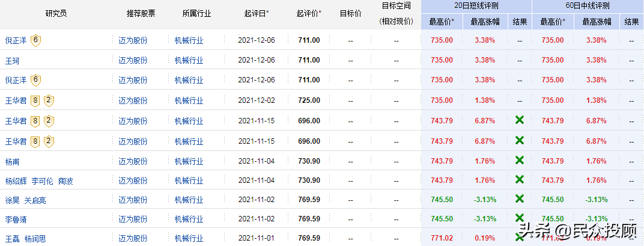Click the 60日中线评测 group header
The image size is (644, 246).
pos(588,6)
